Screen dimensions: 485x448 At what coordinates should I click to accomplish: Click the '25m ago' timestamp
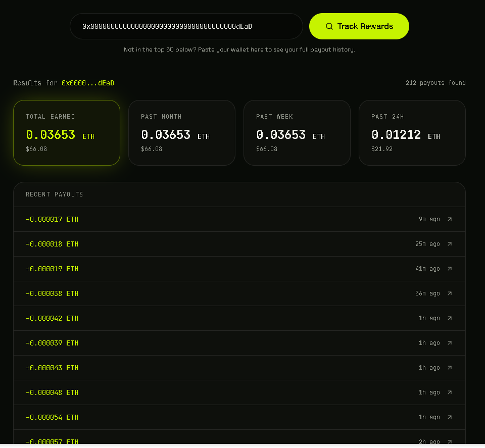point(427,244)
